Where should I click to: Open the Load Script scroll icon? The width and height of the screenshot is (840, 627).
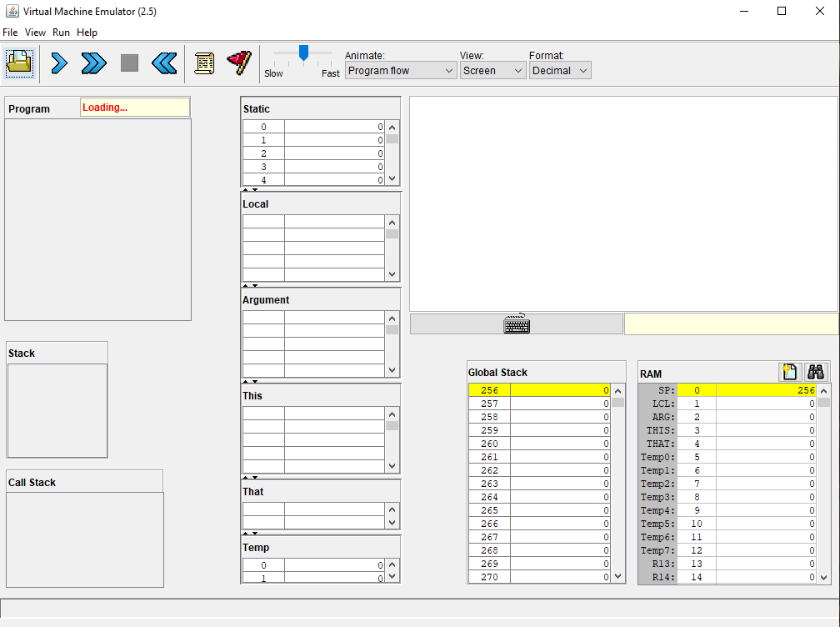[204, 63]
